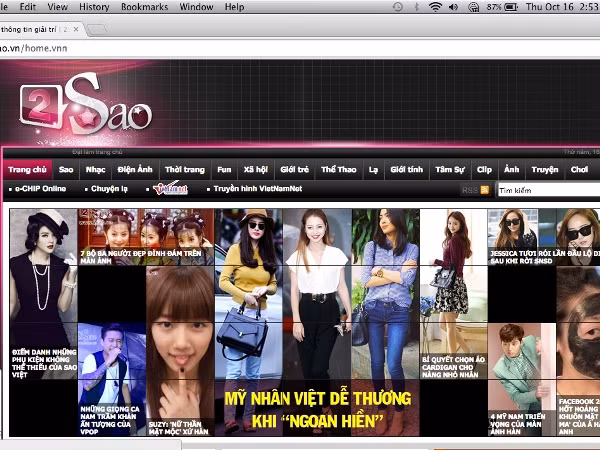Open the RSS feed icon
This screenshot has width=600, height=450.
[x=485, y=190]
